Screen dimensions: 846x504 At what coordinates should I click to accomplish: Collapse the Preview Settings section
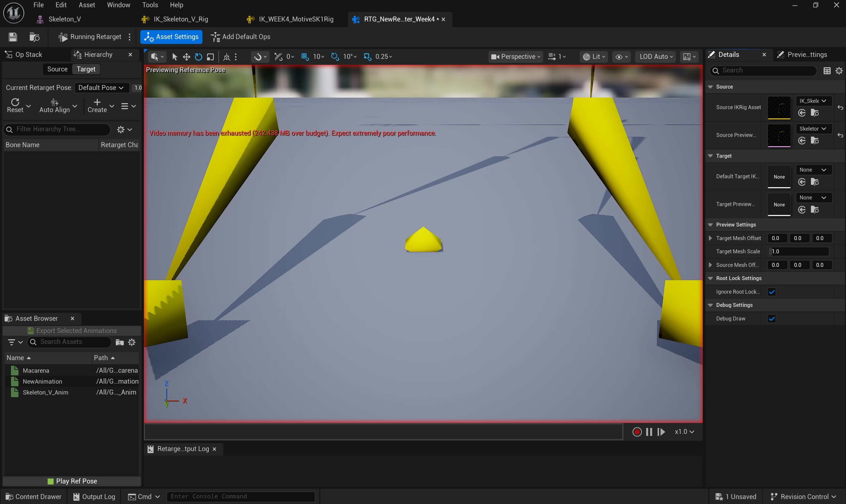point(710,225)
